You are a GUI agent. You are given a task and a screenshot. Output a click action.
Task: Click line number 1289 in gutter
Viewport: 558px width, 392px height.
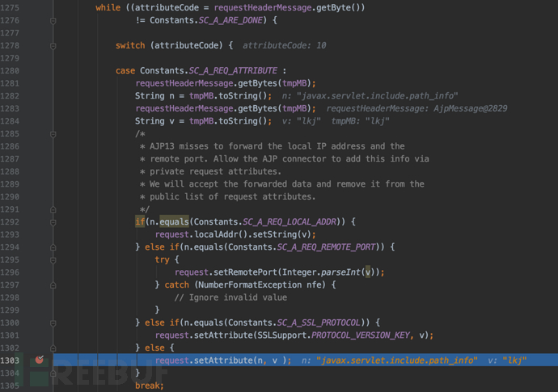(x=10, y=184)
